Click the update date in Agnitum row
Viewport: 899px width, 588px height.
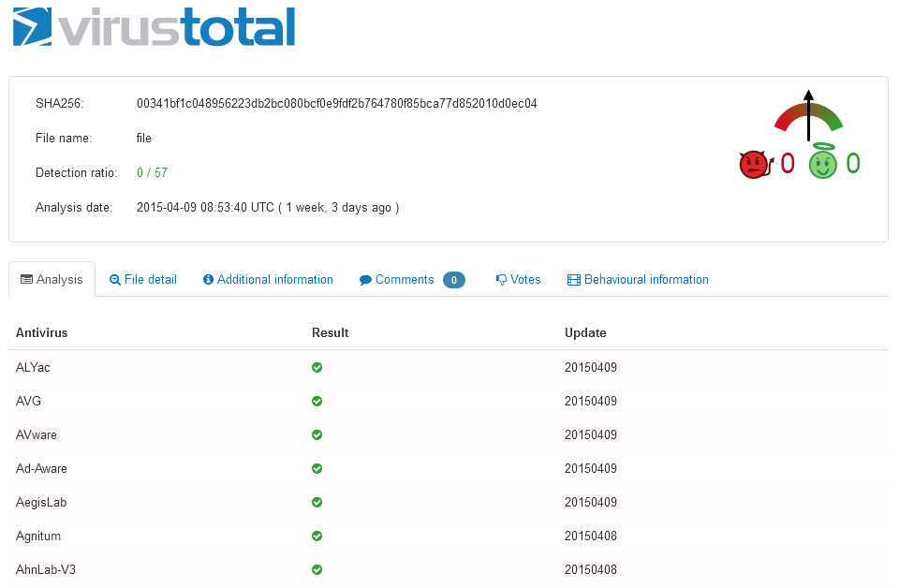(591, 536)
